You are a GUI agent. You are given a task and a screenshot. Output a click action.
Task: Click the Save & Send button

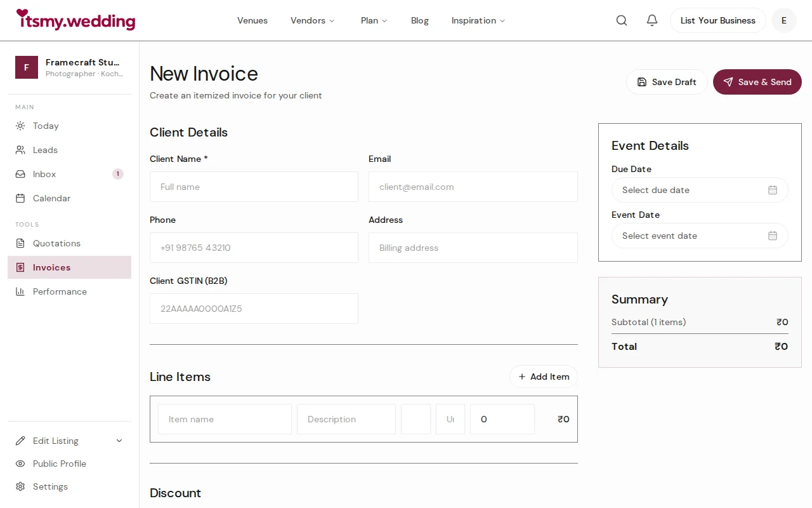pos(757,82)
